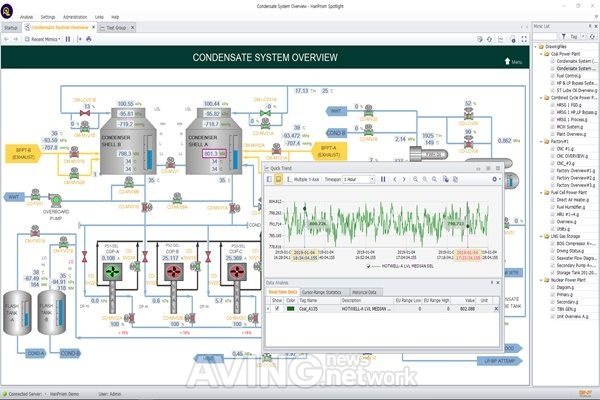Collapse the Nuclear Power Plant folder
The image size is (600, 400).
click(x=541, y=280)
